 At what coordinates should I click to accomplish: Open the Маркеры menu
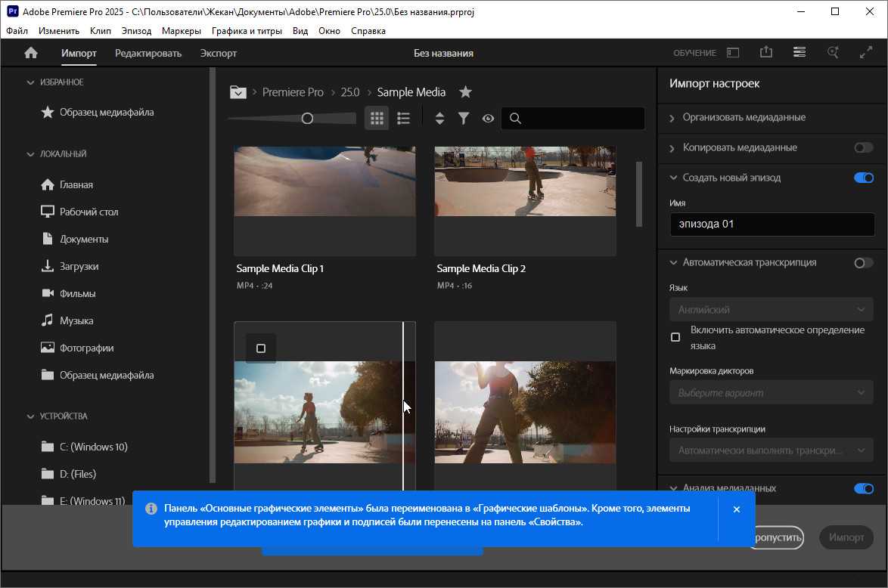(x=182, y=31)
